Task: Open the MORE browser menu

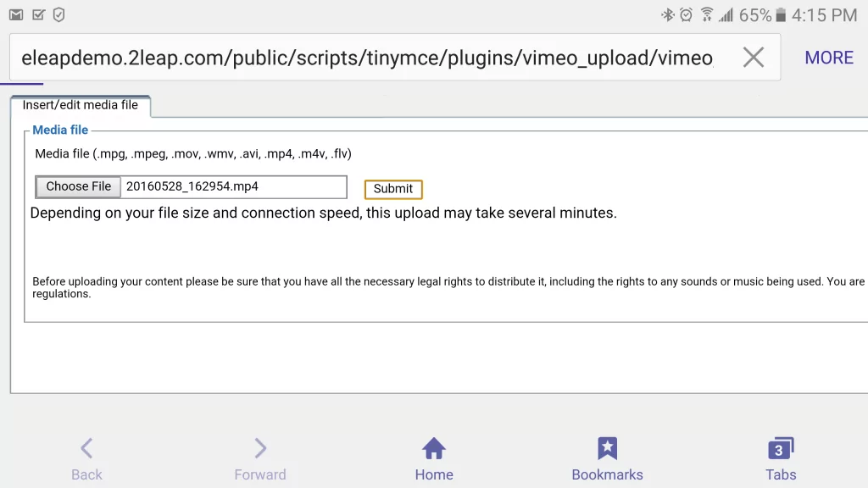Action: click(x=829, y=58)
